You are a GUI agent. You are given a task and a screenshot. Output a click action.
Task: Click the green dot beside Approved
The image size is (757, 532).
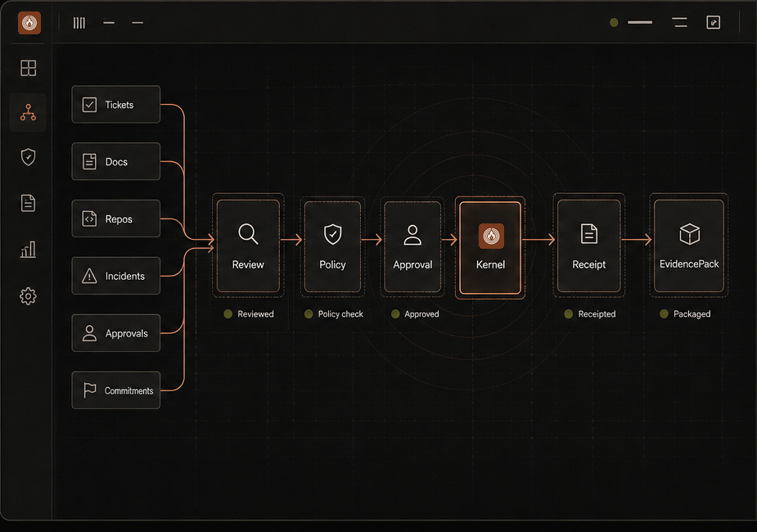pyautogui.click(x=395, y=313)
